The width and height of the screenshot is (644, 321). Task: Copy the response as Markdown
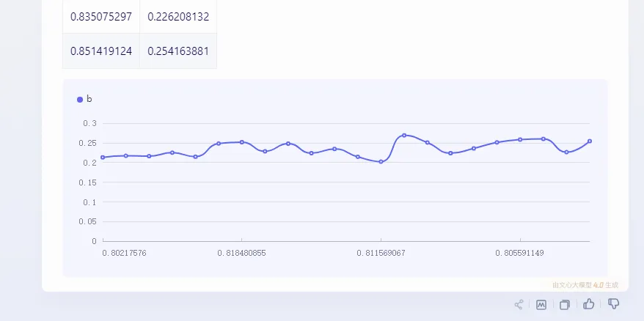click(541, 304)
